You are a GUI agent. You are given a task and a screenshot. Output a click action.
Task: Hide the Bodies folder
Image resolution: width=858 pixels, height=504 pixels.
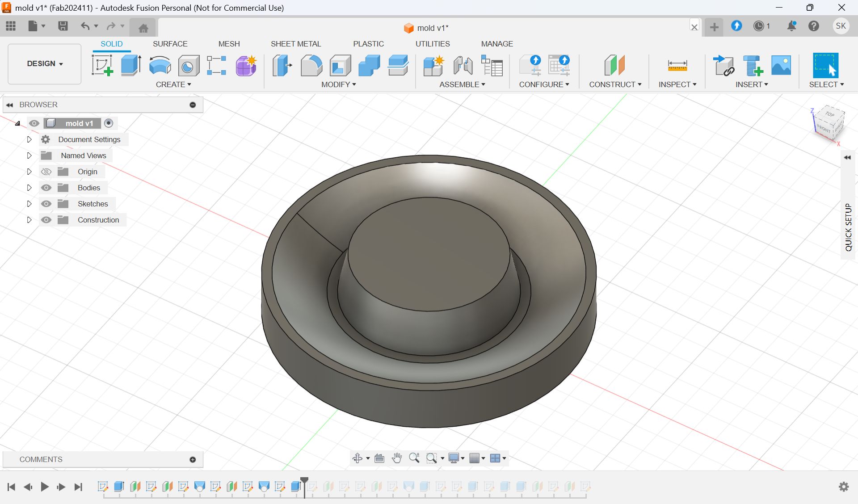[46, 188]
